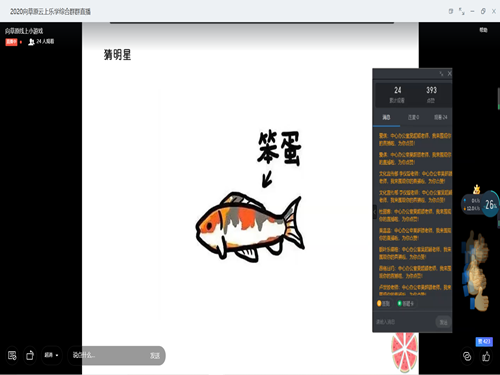Screen dimensions: 500x375
Task: Click the help label at the top right
Action: point(483,30)
